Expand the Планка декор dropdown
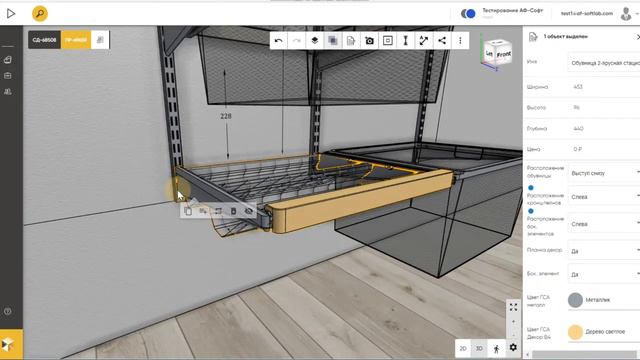This screenshot has height=360, width=640. point(603,251)
